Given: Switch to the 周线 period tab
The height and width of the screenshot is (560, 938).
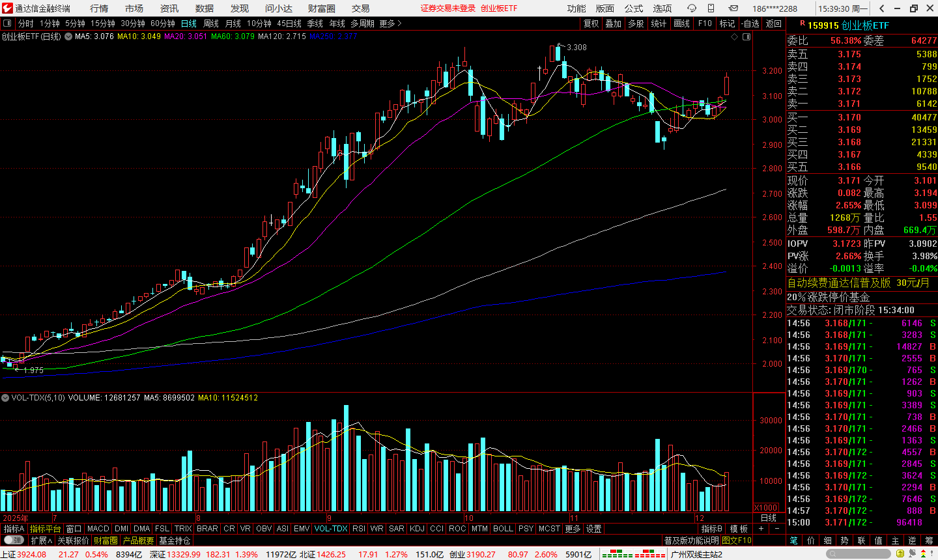Looking at the screenshot, I should [x=211, y=23].
